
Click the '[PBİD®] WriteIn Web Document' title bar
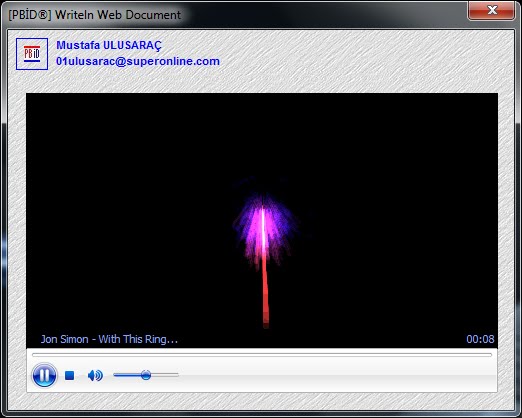point(95,15)
